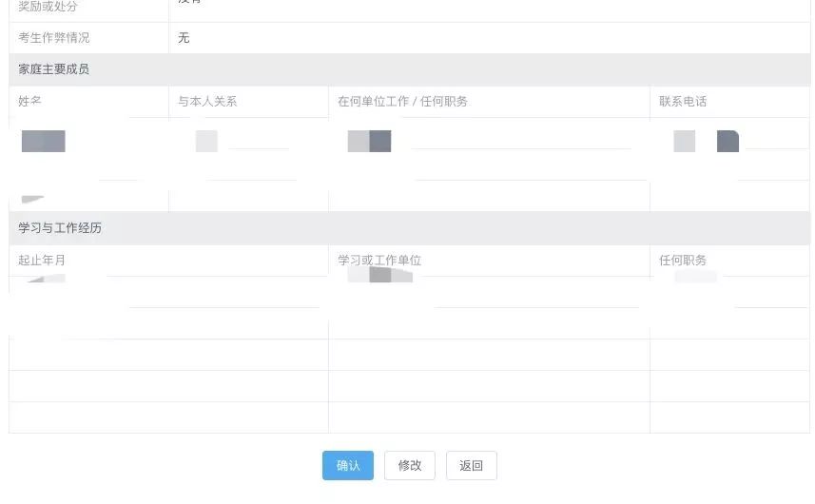Viewport: 815px width, 504px height.
Task: Select the 学习或工作单位 column header
Action: (x=379, y=260)
